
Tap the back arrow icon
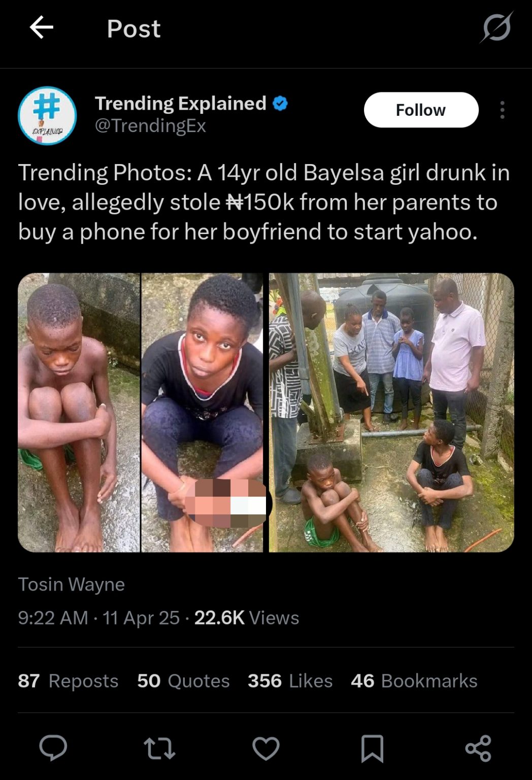click(41, 27)
